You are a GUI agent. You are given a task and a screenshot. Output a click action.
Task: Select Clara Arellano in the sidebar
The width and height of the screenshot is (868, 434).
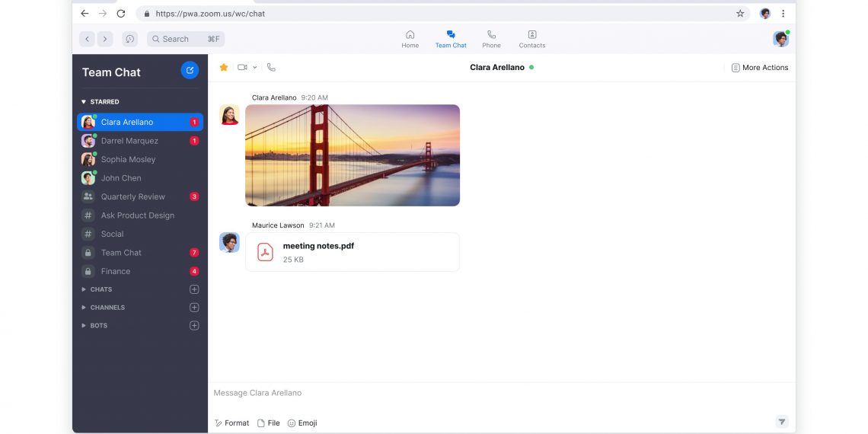140,123
